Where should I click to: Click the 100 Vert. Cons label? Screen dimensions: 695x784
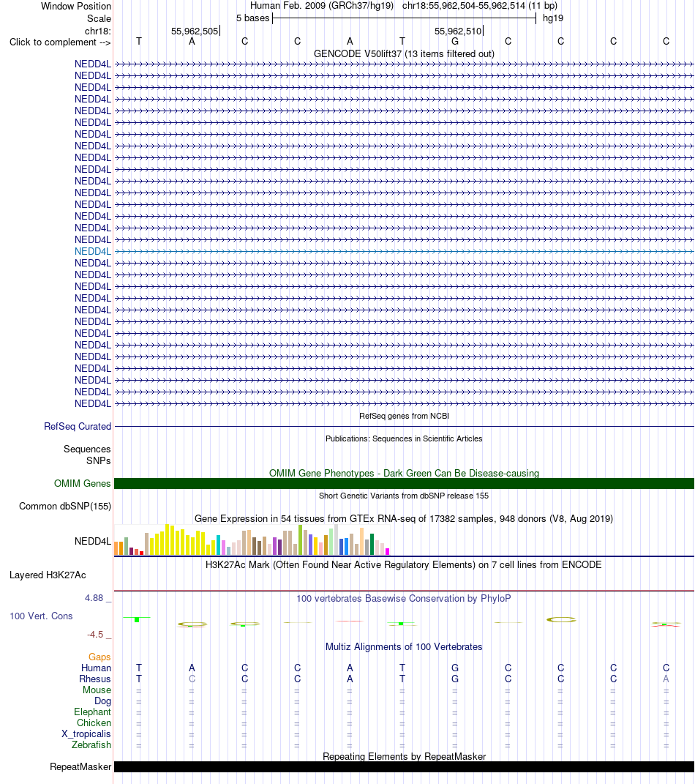[x=41, y=616]
